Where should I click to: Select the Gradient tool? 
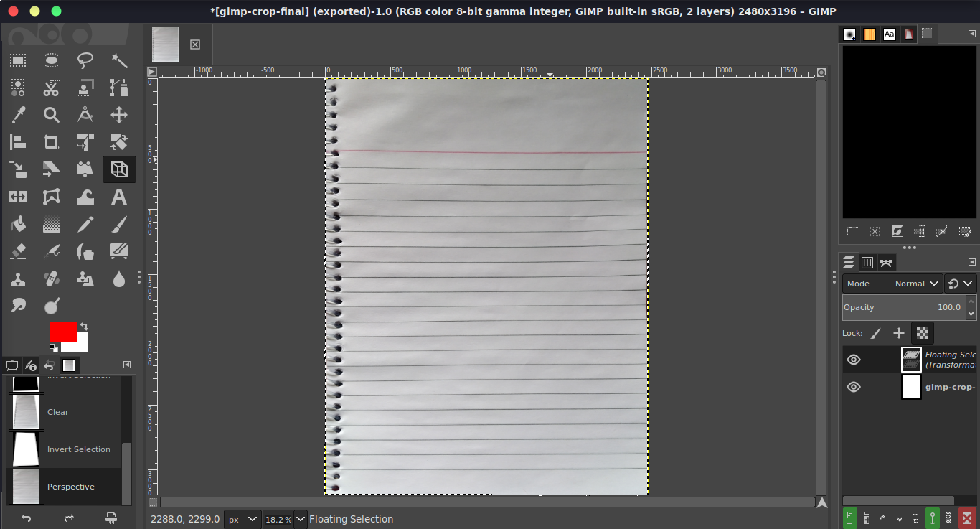51,224
